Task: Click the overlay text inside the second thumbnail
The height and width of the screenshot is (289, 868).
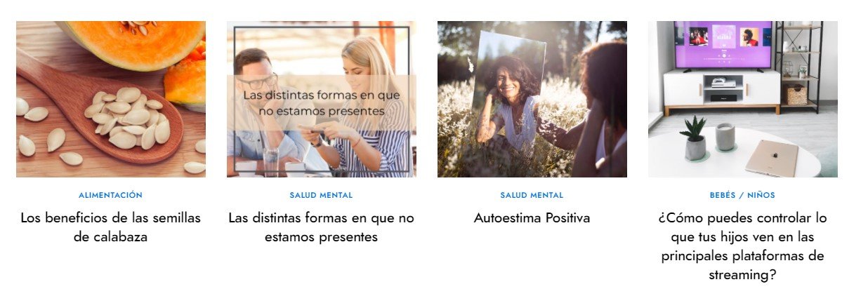Action: 321,102
